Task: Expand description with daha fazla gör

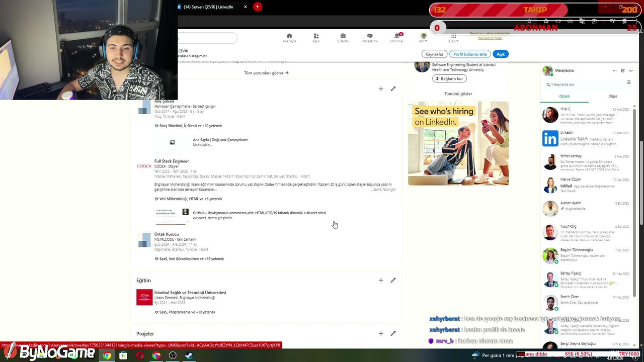Action: pyautogui.click(x=384, y=190)
